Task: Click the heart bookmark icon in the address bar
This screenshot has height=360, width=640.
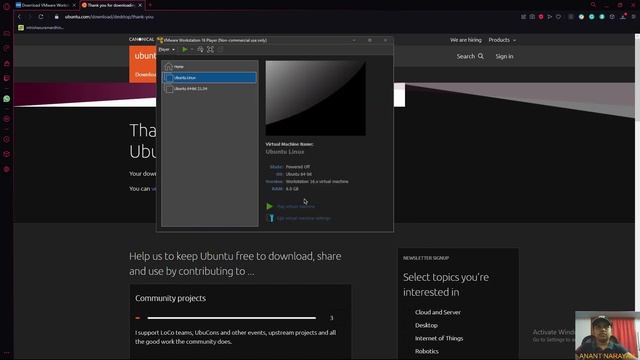Action: pos(558,17)
